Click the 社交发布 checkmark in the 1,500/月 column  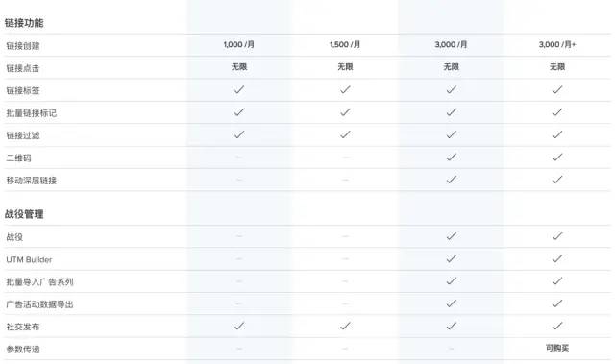pyautogui.click(x=345, y=326)
